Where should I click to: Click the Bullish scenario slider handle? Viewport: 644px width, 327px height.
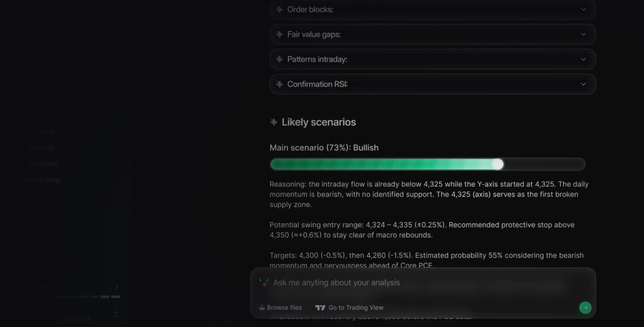[498, 164]
